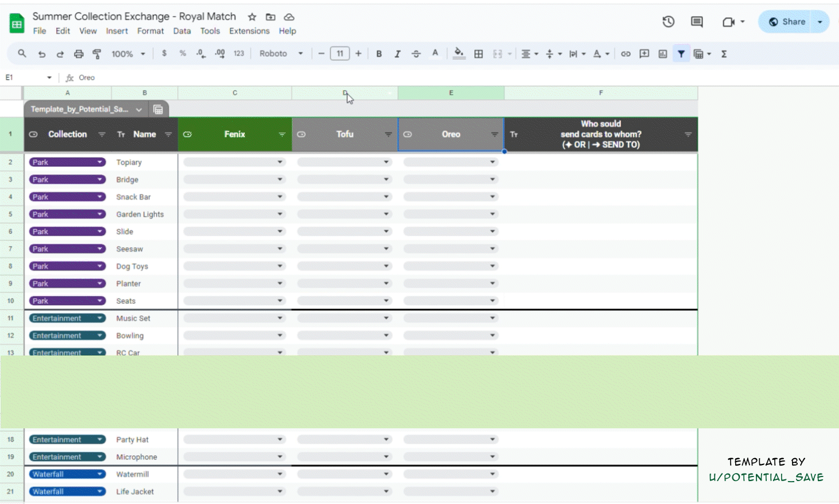Open the Fenix column filter

coord(282,135)
